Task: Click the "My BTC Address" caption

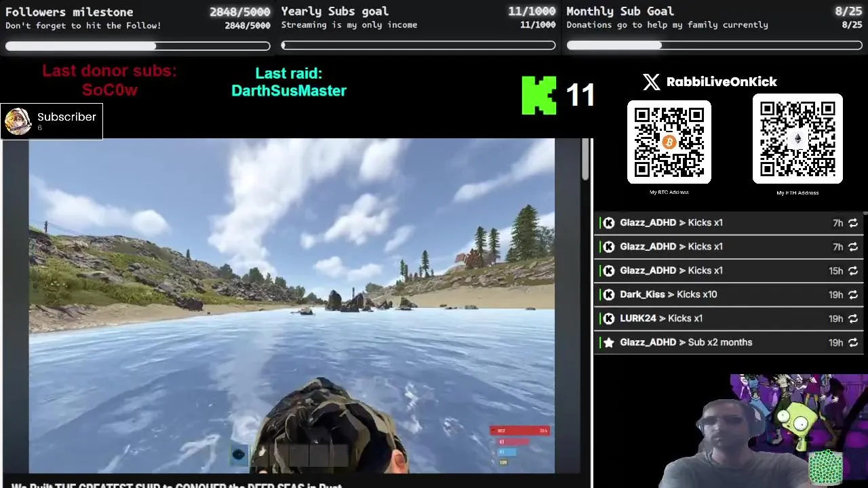Action: [669, 192]
